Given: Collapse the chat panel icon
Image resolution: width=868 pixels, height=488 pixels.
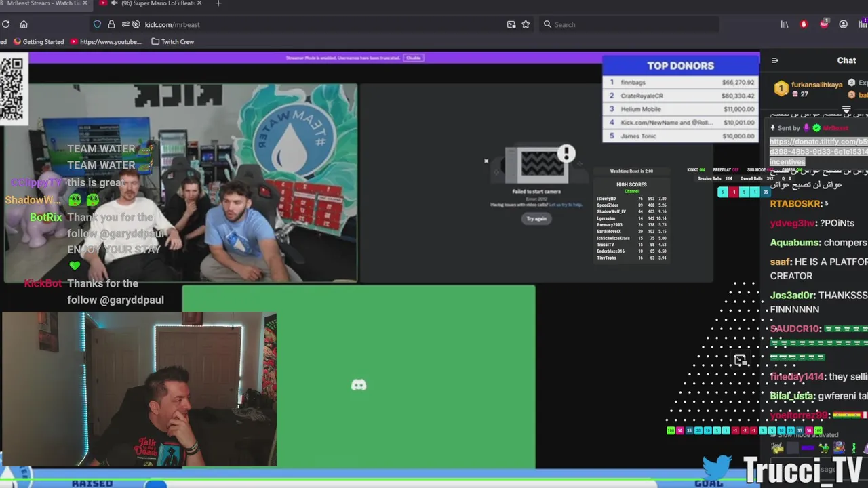Looking at the screenshot, I should point(775,60).
